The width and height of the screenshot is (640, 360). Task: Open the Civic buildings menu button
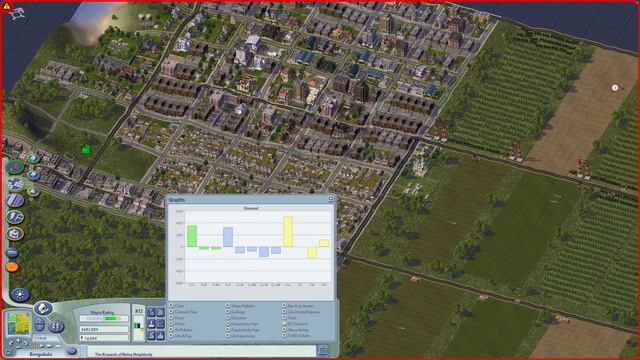[x=15, y=233]
